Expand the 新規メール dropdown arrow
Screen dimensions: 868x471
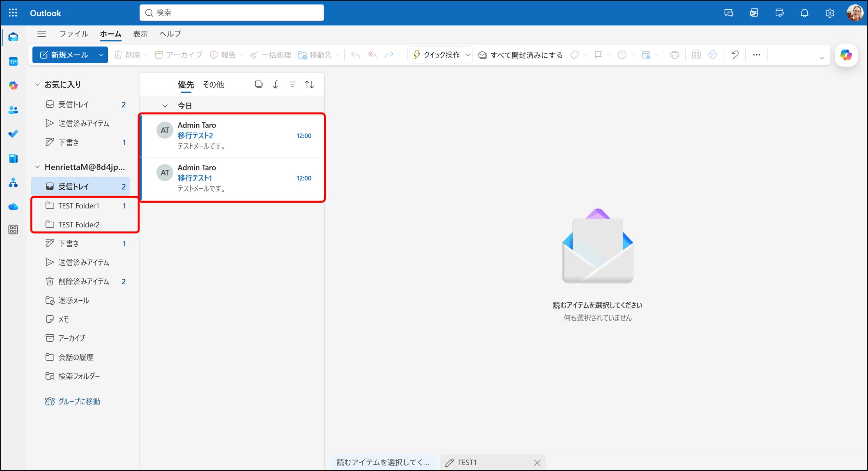click(101, 55)
